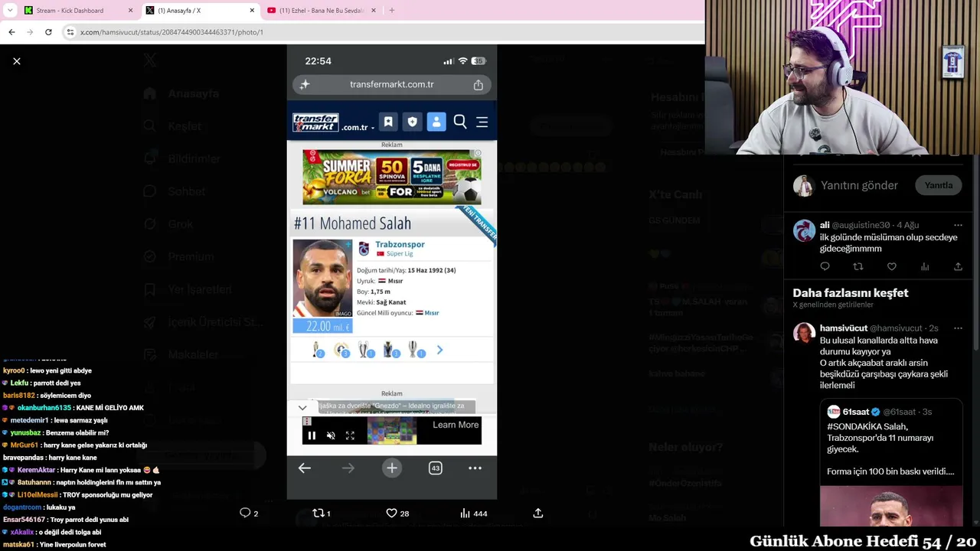Click the Trabzonspor club link

[400, 244]
